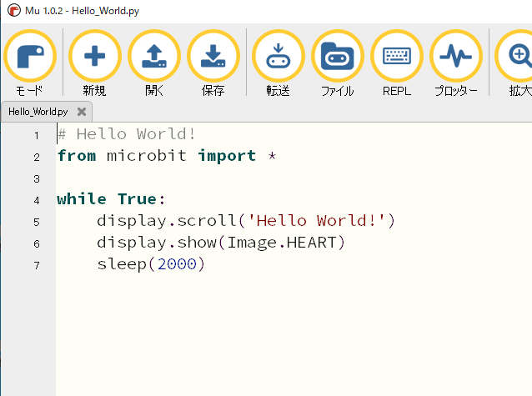Place cursor on 'while True:' statement
Viewport: 532px width, 396px height.
[111, 199]
